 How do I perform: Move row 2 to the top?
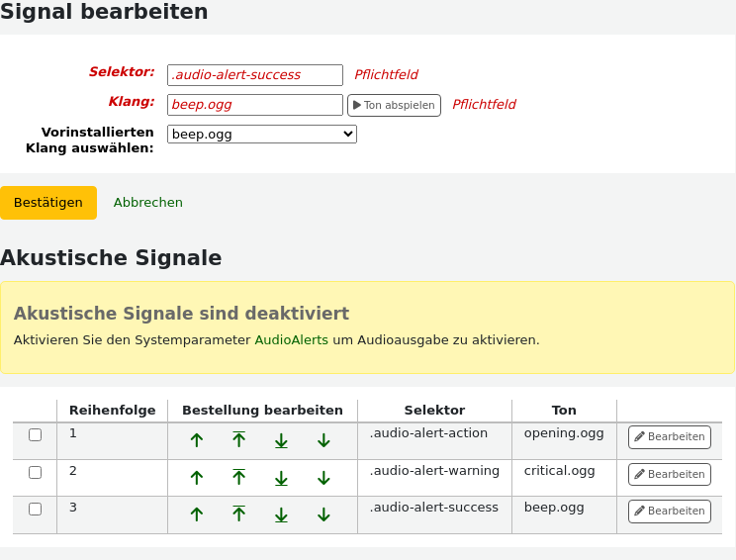(x=238, y=478)
